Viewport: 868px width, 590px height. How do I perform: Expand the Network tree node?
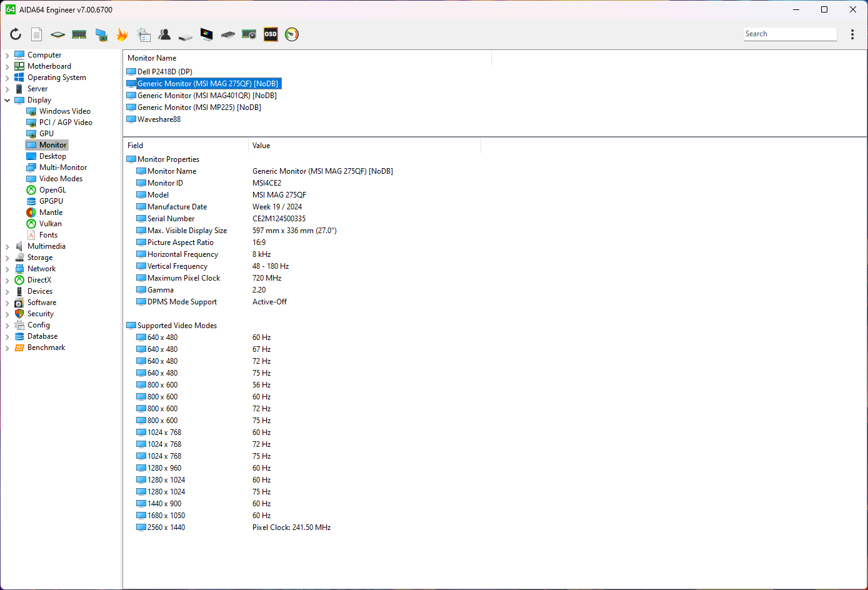click(x=7, y=269)
